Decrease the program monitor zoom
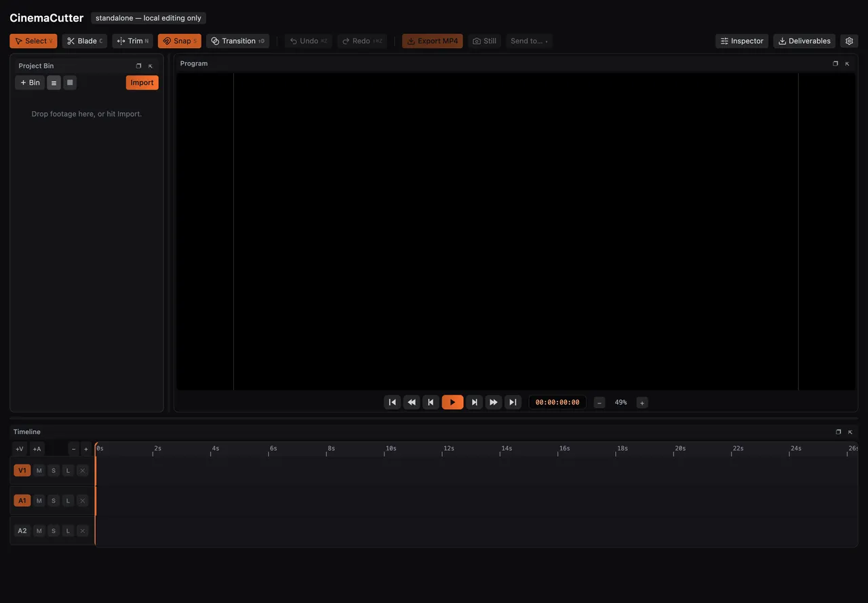This screenshot has height=603, width=868. tap(599, 403)
